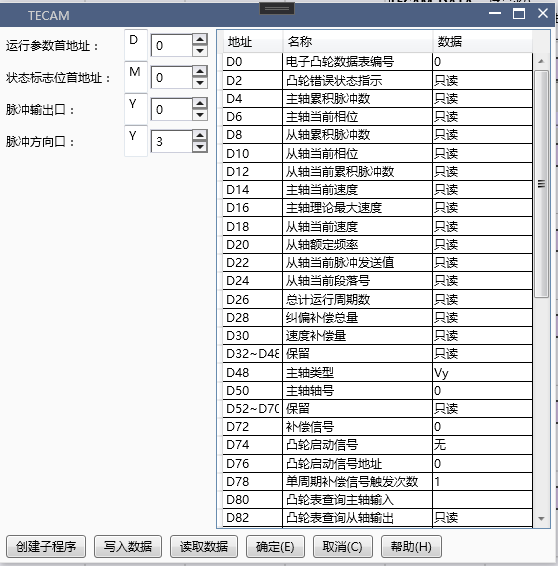558x566 pixels.
Task: Close the TECAM dialog window
Action: 543,14
